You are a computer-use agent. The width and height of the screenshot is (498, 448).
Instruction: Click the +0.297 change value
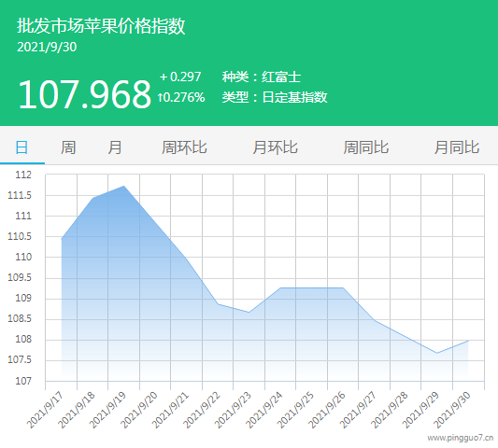pos(180,77)
